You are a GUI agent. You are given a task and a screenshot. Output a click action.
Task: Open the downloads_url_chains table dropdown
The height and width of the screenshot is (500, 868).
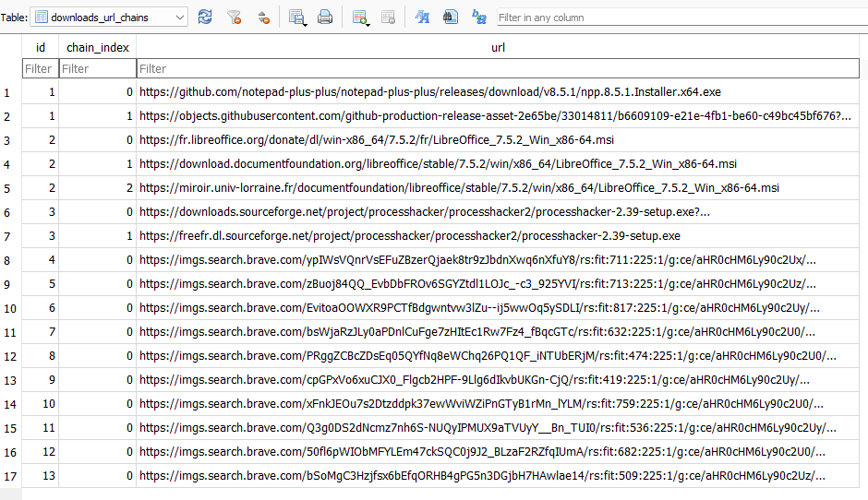pos(109,18)
